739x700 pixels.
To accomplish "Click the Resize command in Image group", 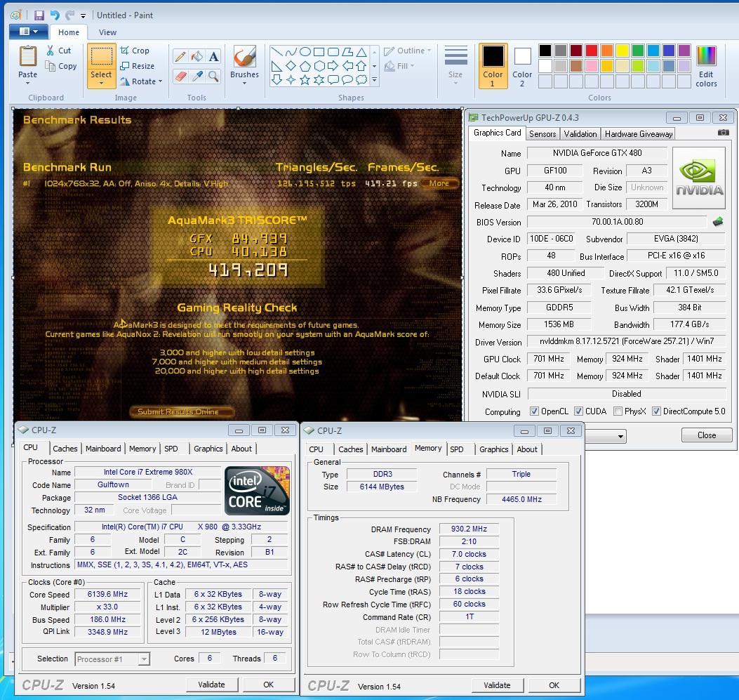I will click(x=137, y=66).
